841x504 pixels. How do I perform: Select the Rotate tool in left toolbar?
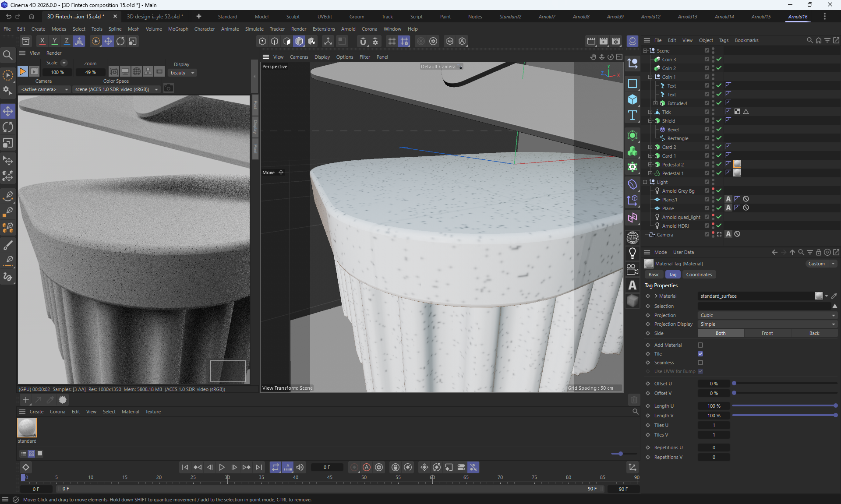pyautogui.click(x=8, y=127)
